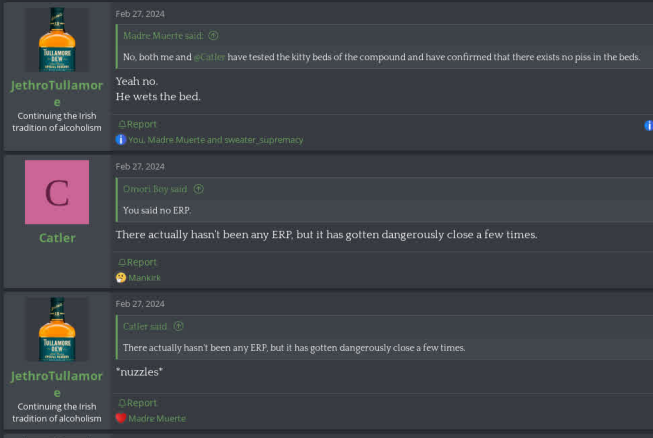Click the Tullamore Dew avatar on the "*nuzzles*" post
Viewport: 653px width, 438px height.
pos(57,329)
